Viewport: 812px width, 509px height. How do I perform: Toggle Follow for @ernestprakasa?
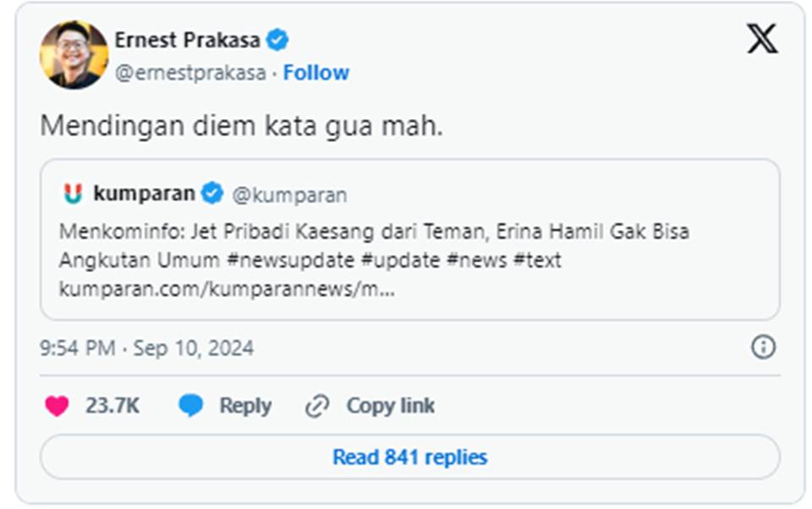[x=316, y=74]
